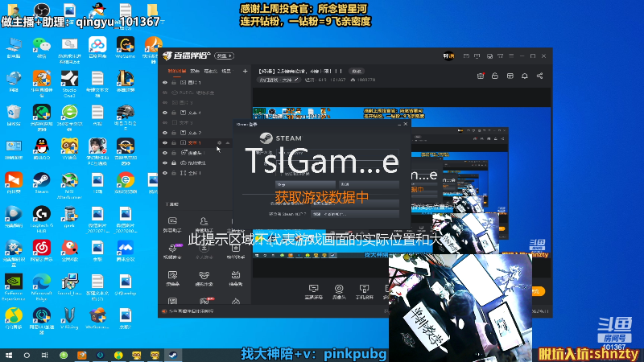This screenshot has height=362, width=644.
Task: Open settings gear of 文本1 source
Action: click(x=219, y=143)
